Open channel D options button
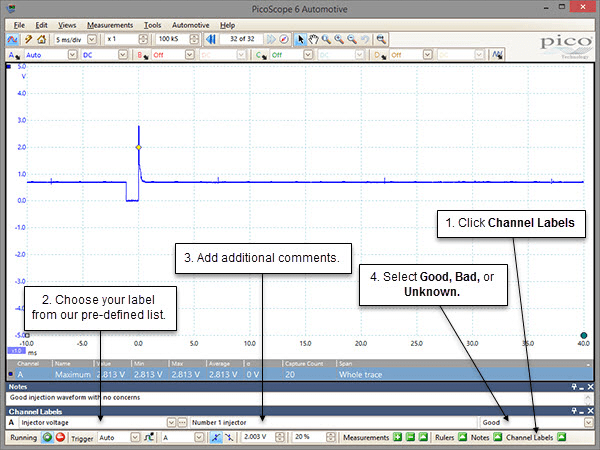Screen dimensions: 600x450 380,55
